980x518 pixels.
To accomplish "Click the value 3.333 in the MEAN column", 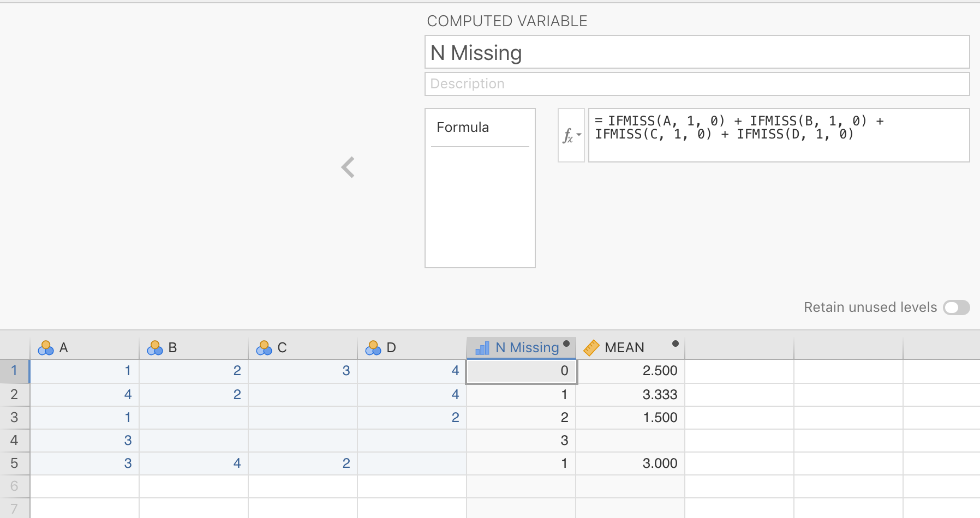I will tap(659, 394).
